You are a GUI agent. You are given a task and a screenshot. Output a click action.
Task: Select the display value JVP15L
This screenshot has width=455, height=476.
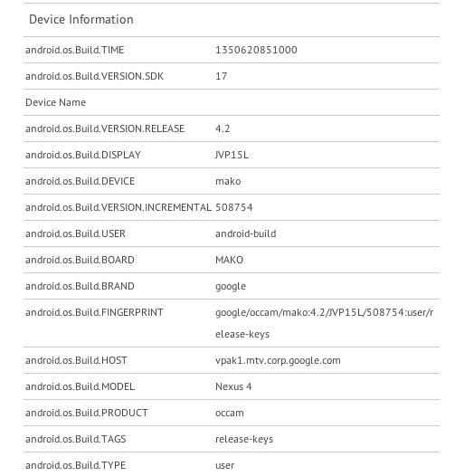coord(232,155)
